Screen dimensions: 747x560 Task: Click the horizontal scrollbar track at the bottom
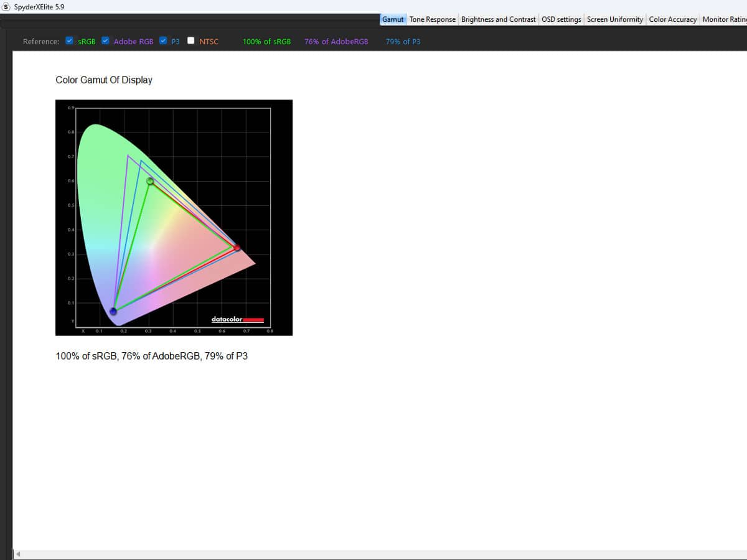(374, 554)
